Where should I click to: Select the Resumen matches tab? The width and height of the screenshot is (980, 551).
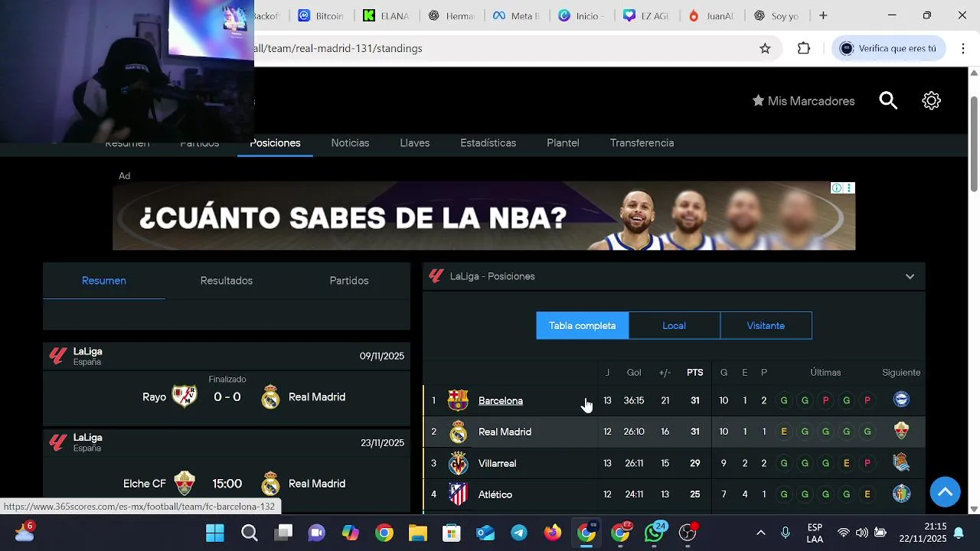pyautogui.click(x=104, y=281)
